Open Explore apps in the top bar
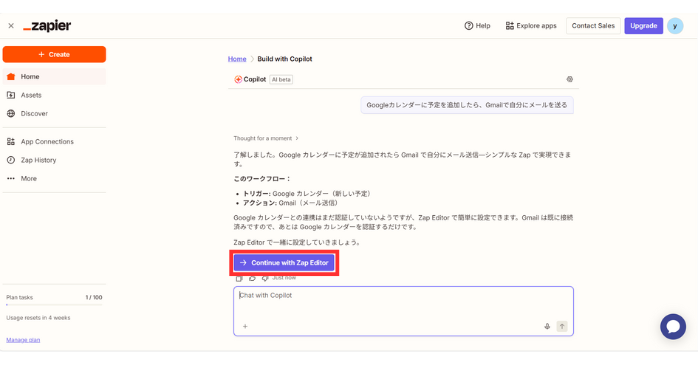698x365 pixels. pos(531,26)
